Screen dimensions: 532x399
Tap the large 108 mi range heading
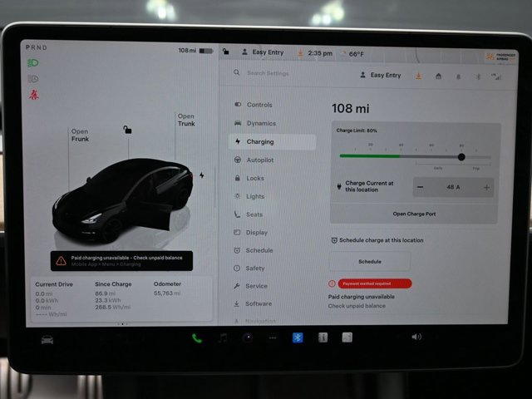[x=350, y=109]
